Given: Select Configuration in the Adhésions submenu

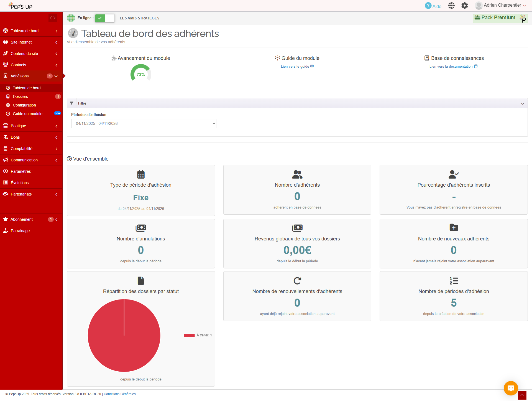Looking at the screenshot, I should (x=24, y=105).
